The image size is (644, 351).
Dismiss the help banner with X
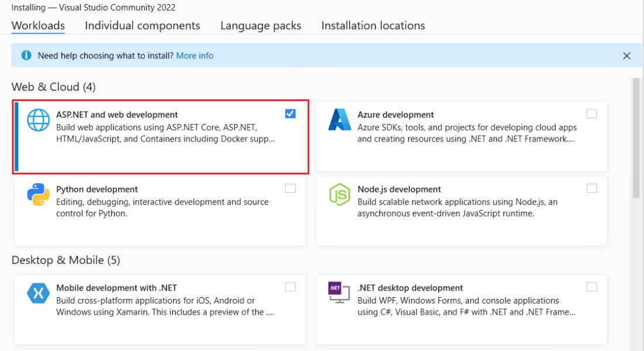[x=627, y=56]
